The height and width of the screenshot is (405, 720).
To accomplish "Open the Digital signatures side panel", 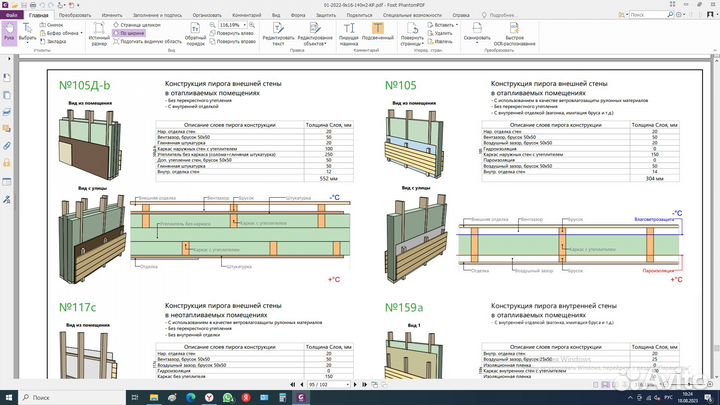I will tap(6, 200).
